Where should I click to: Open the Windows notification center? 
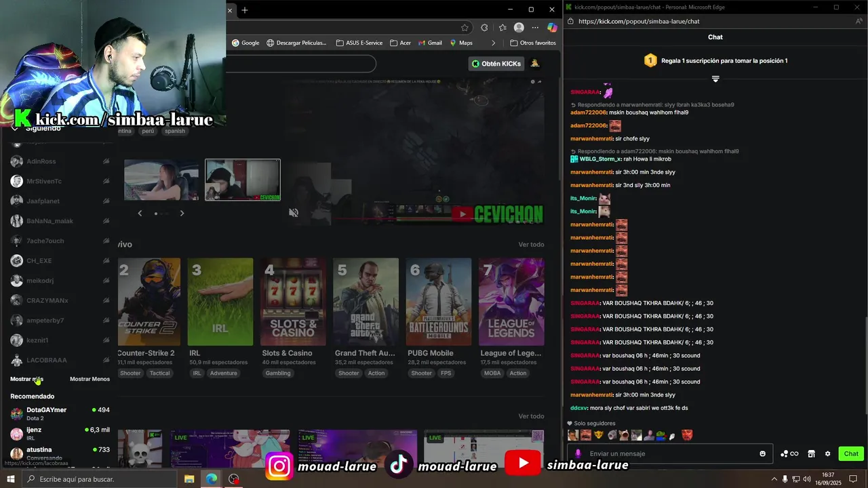[x=853, y=479]
